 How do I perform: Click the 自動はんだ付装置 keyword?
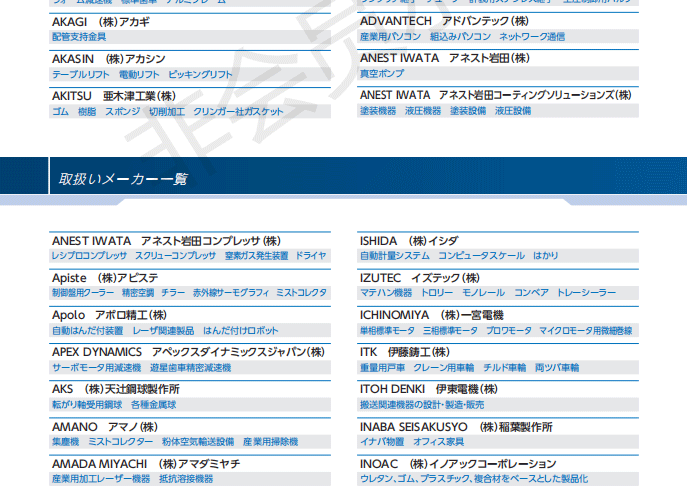88,330
